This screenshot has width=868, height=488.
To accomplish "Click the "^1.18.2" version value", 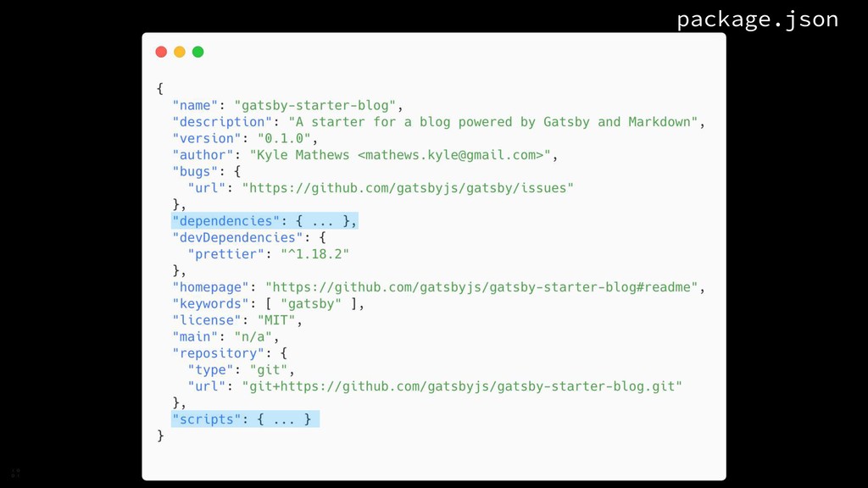I will pos(315,254).
